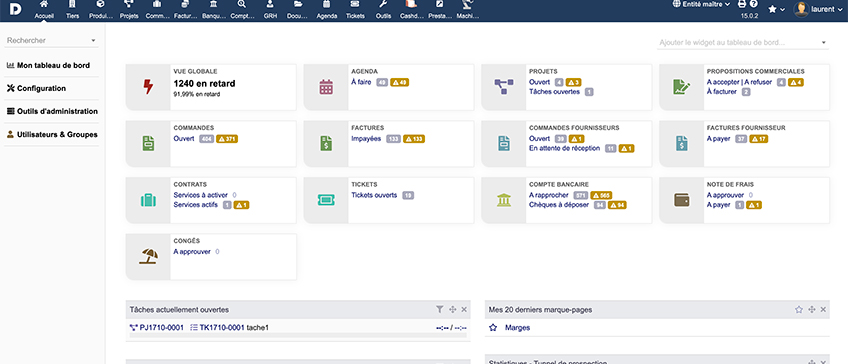Open the Projets menu in top bar
848x364 pixels.
pyautogui.click(x=129, y=10)
